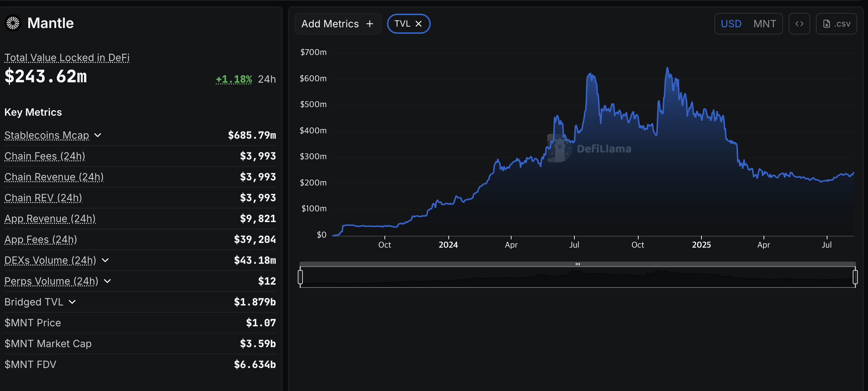Image resolution: width=868 pixels, height=391 pixels.
Task: Expand the Stablecoins Mcap chevron
Action: [x=98, y=135]
